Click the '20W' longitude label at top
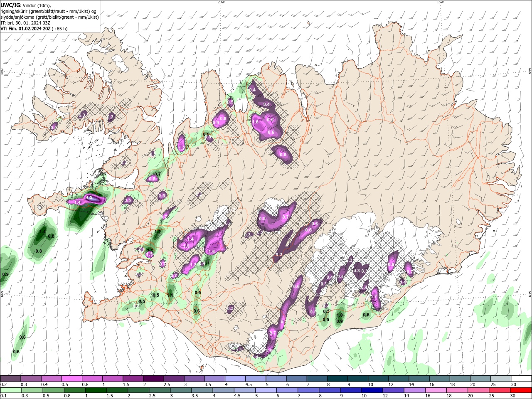532x399 pixels. pyautogui.click(x=221, y=2)
